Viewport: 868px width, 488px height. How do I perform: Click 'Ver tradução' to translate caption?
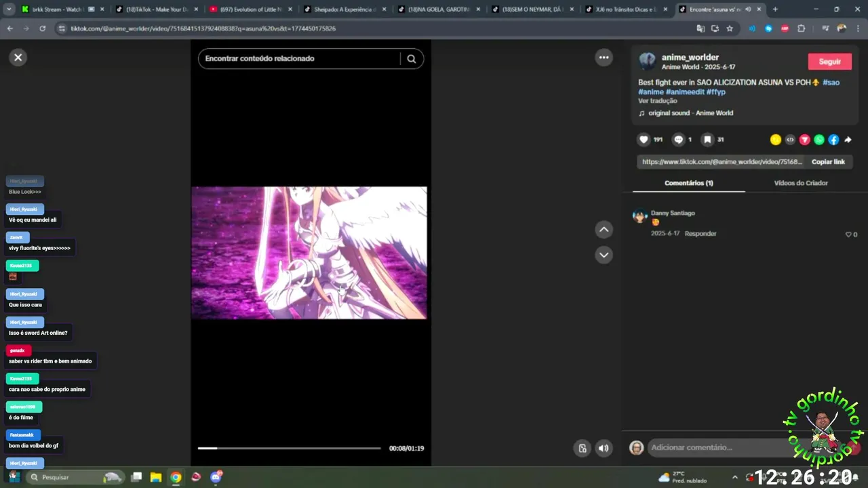coord(657,101)
